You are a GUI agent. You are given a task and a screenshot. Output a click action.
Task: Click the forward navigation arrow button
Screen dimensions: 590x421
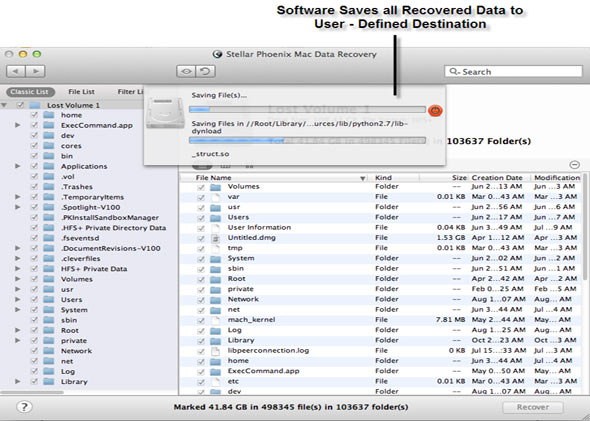coord(35,71)
